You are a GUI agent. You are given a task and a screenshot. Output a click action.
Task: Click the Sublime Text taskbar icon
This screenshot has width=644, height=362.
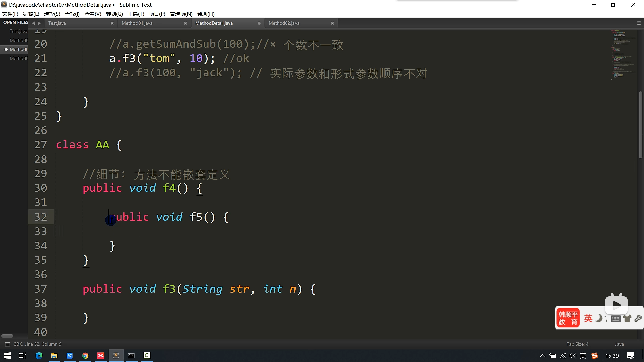click(x=116, y=356)
